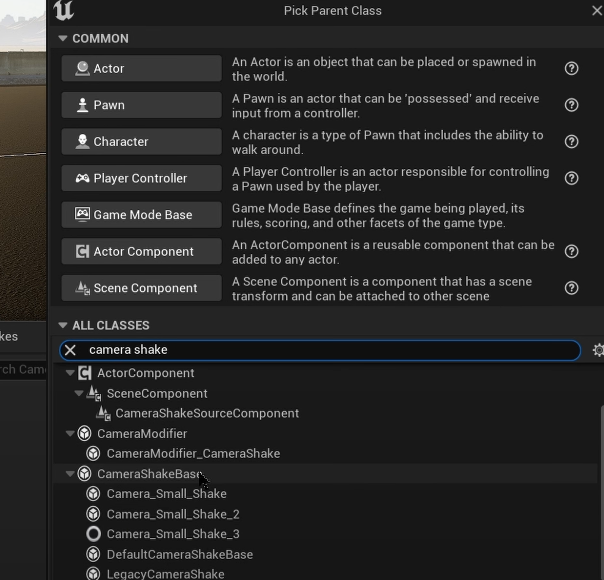Collapse the ActorComponent tree node
This screenshot has height=580, width=604.
[x=70, y=373]
